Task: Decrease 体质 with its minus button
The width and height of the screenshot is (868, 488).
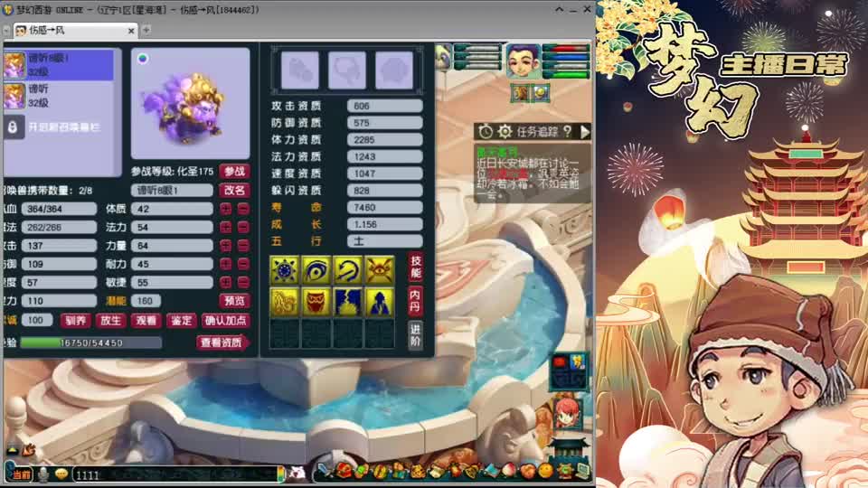Action: pos(243,209)
